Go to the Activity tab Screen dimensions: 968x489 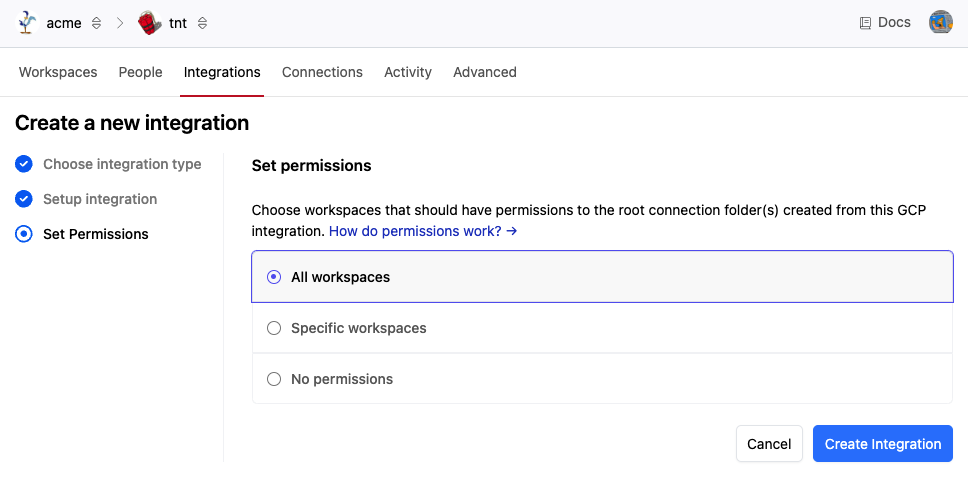408,72
